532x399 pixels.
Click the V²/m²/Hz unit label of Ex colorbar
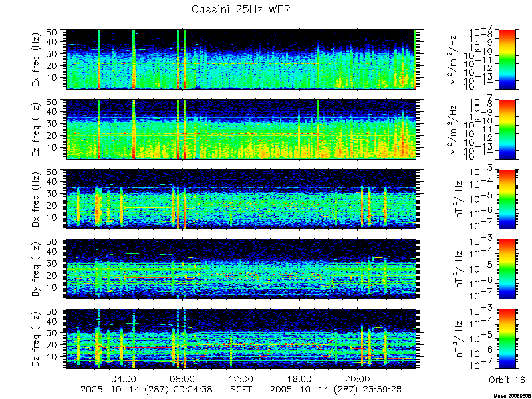click(454, 59)
